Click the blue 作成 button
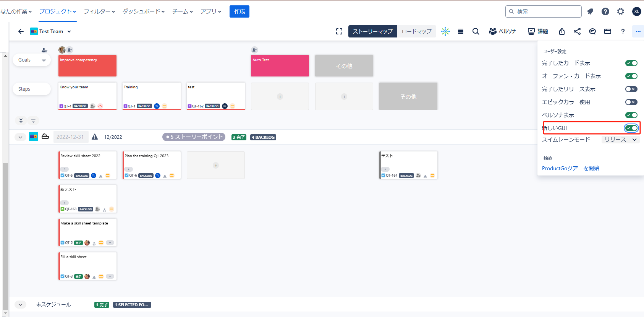644x317 pixels. pyautogui.click(x=239, y=11)
